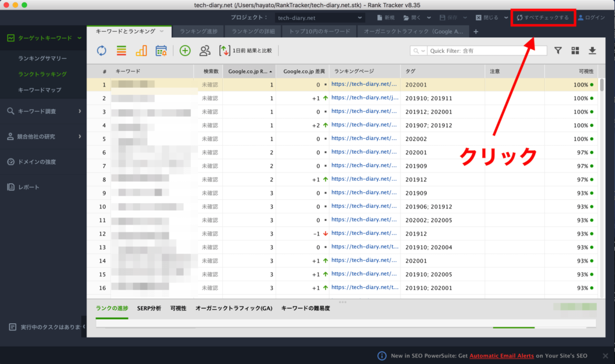This screenshot has width=615, height=364.
Task: Open row 2 ranking page link
Action: click(365, 98)
